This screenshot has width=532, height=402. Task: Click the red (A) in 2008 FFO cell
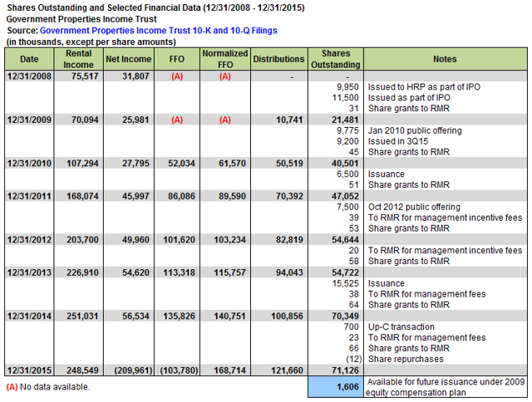pos(177,76)
